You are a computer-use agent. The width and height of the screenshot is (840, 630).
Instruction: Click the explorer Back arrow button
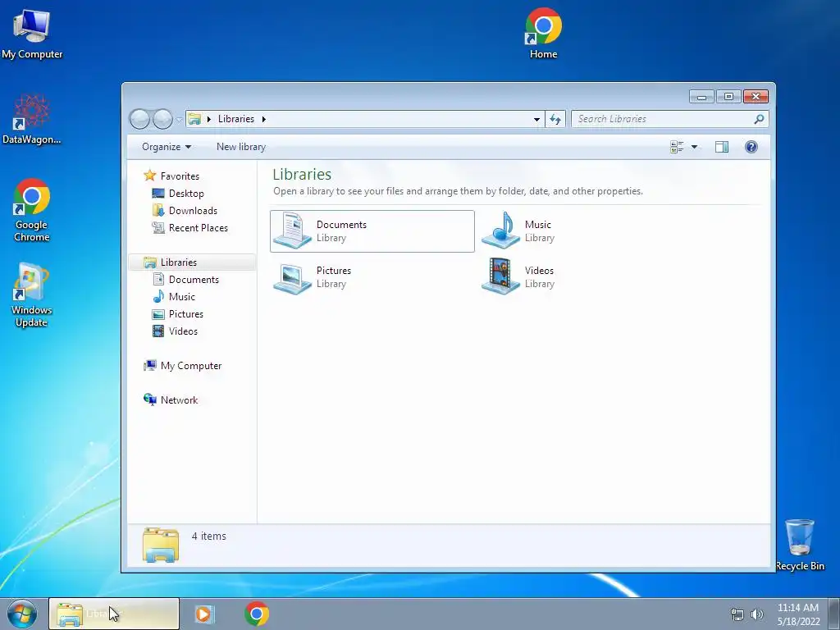[139, 119]
